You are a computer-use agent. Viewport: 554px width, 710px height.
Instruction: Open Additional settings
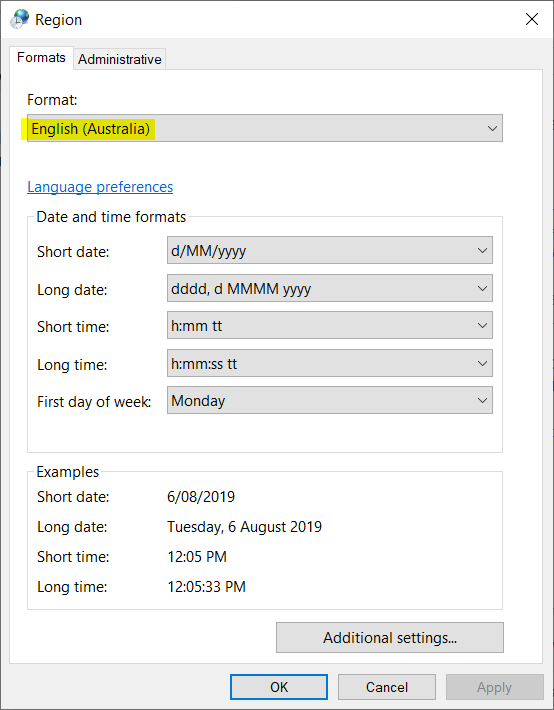pyautogui.click(x=390, y=638)
